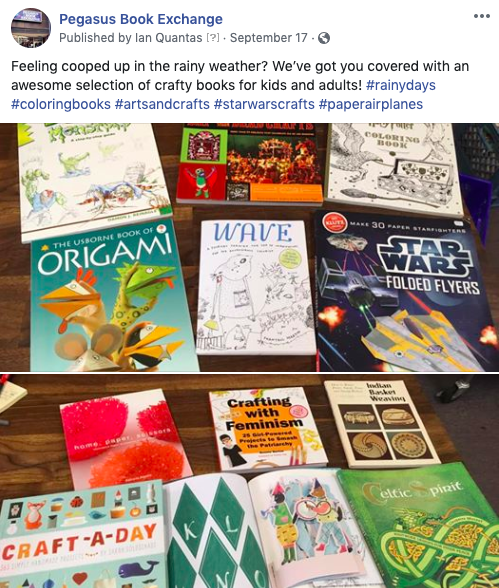This screenshot has height=588, width=499.
Task: Click the Indian Basket Weaving book cover
Action: (x=381, y=424)
